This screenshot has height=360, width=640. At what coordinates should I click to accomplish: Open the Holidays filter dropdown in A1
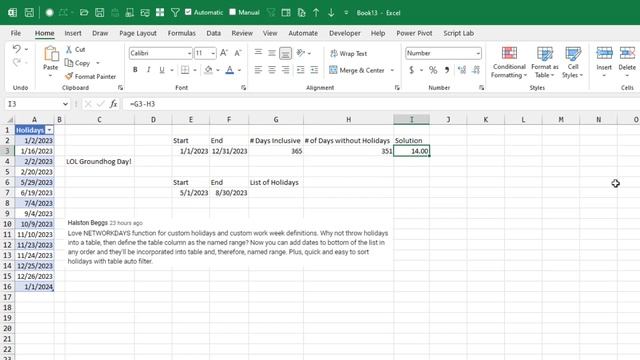[x=49, y=130]
